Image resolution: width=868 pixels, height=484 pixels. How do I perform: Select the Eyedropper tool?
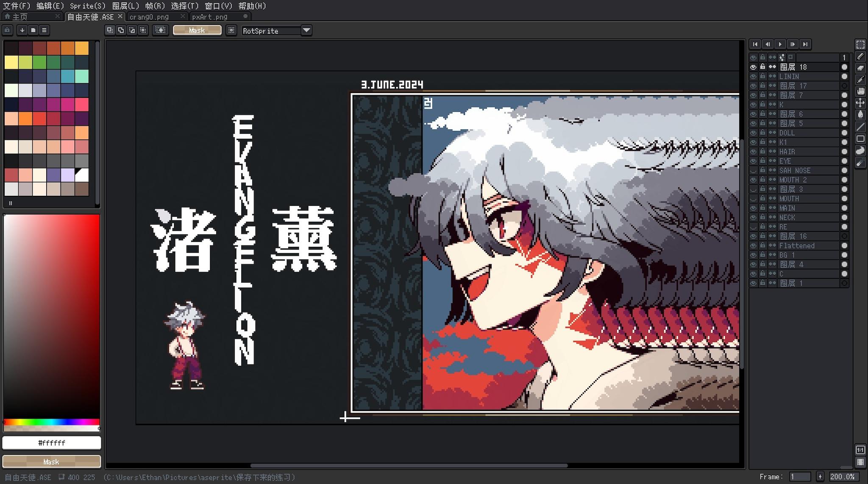pos(860,80)
